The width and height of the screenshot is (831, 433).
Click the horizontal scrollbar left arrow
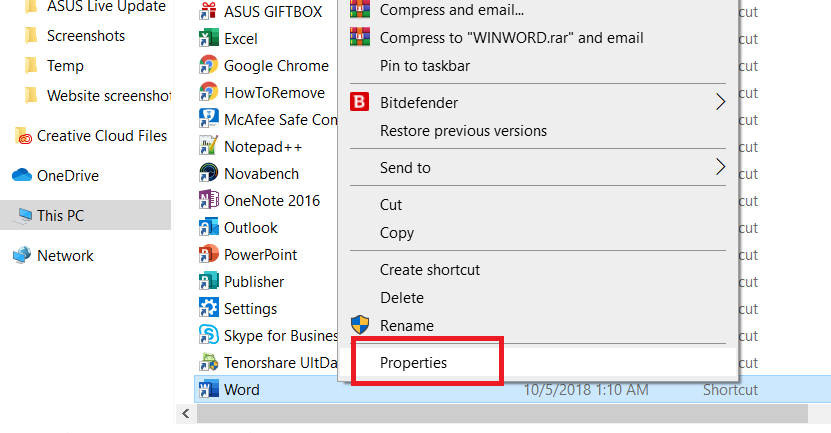(185, 413)
